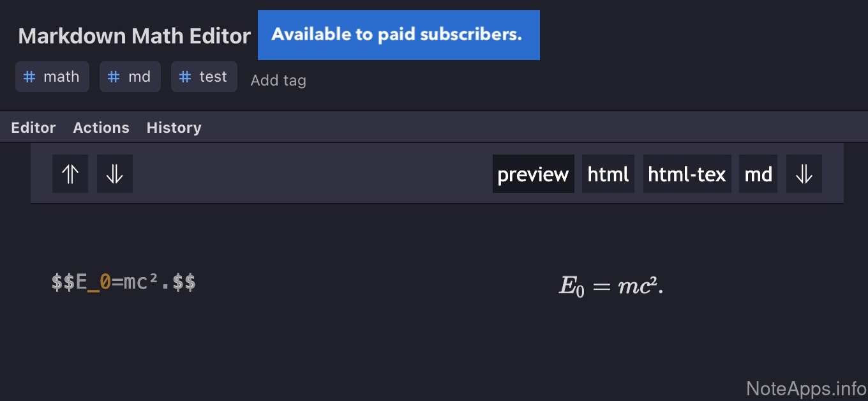Switch to preview mode

pyautogui.click(x=533, y=174)
